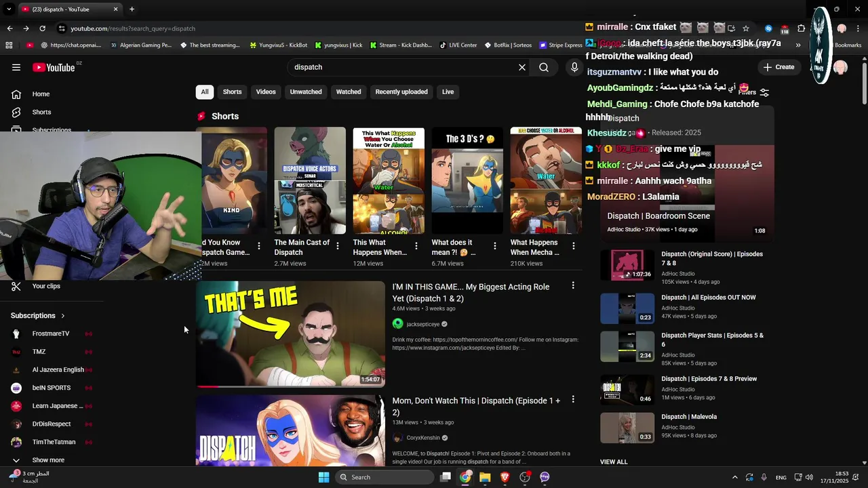Screen dimensions: 868x488
Task: Clear the search box with X icon
Action: (x=522, y=67)
